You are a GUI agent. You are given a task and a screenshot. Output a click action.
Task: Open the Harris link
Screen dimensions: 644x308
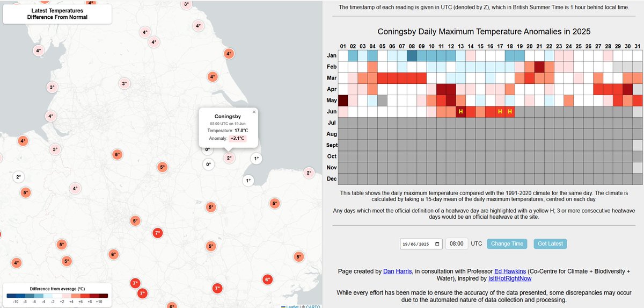[404, 271]
